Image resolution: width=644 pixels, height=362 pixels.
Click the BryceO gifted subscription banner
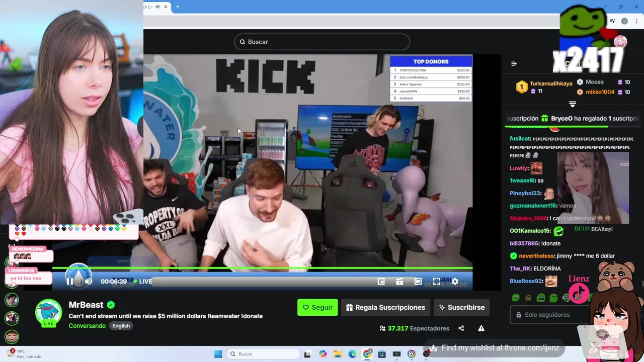pos(573,119)
